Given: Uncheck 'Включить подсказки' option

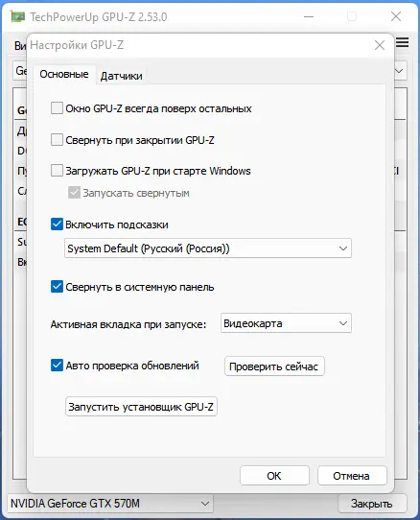Looking at the screenshot, I should click(57, 225).
